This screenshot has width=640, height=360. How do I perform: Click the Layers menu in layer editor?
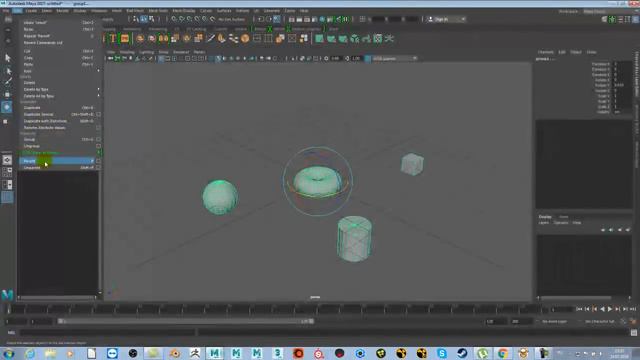pyautogui.click(x=544, y=222)
